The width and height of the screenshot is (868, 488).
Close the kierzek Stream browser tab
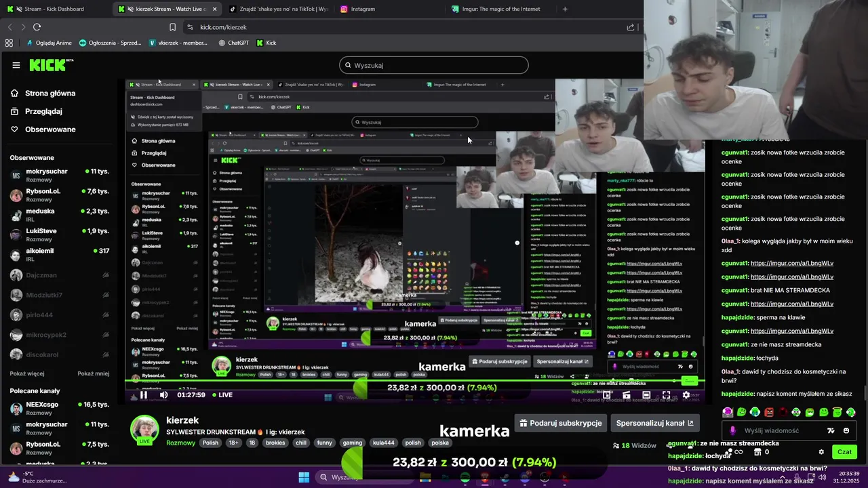[215, 9]
